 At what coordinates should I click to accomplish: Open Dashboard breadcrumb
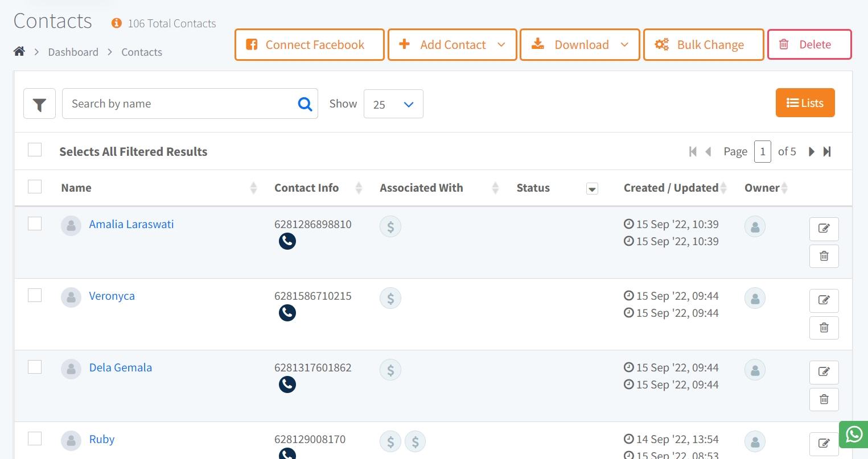(73, 52)
